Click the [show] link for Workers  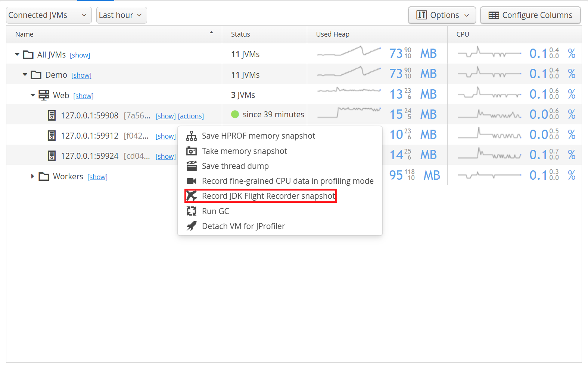97,177
